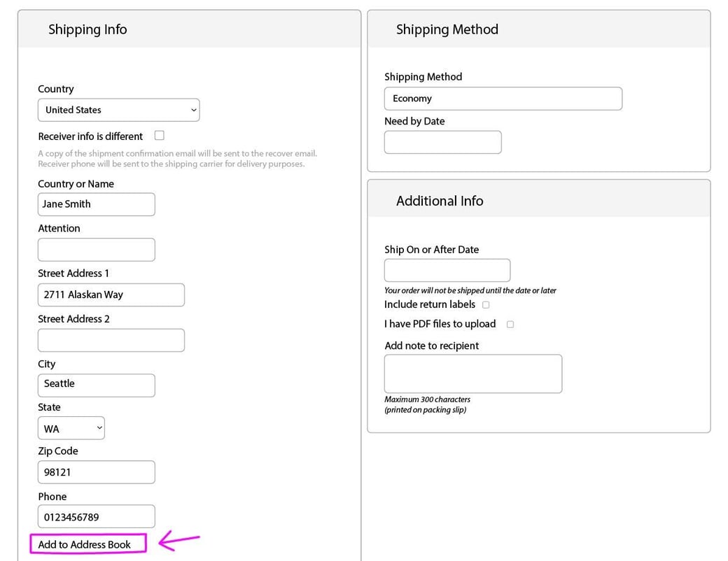Click the Need by Date field
The image size is (728, 561).
[x=442, y=142]
